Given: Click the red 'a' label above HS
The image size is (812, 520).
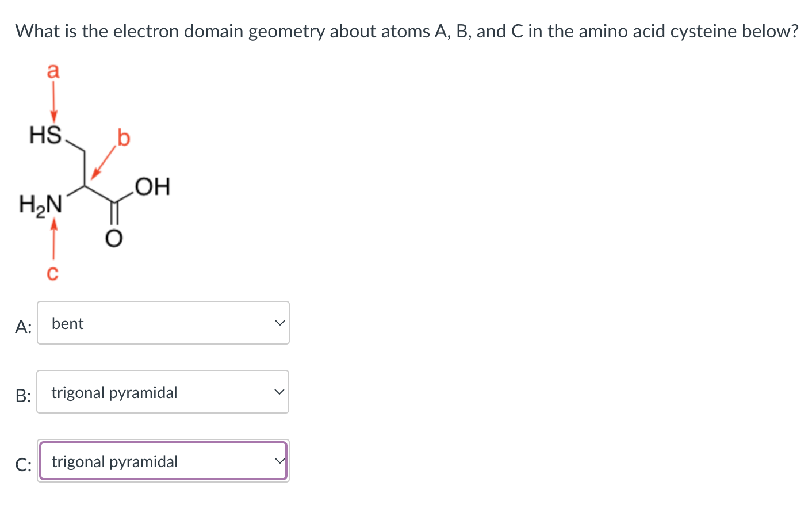Looking at the screenshot, I should coord(53,71).
